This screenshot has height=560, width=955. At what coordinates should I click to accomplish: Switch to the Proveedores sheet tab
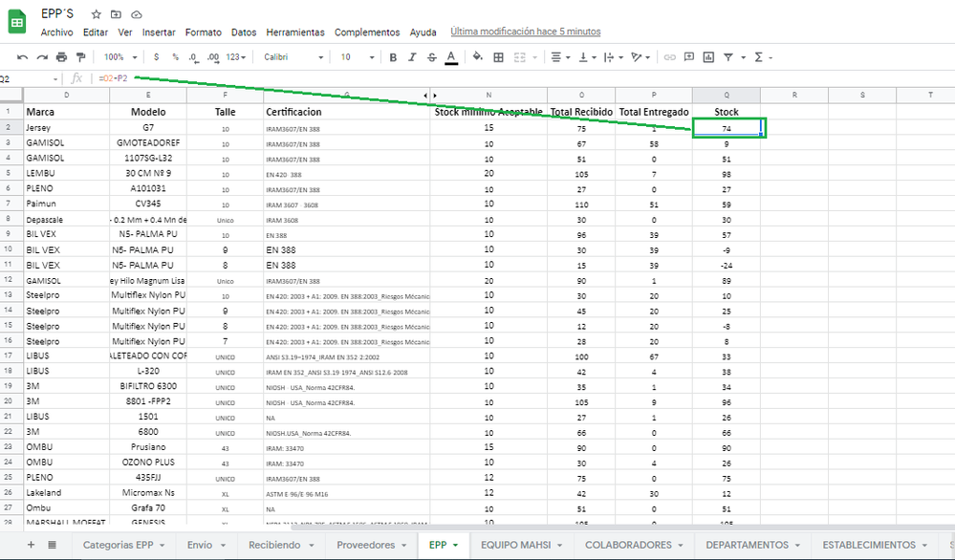click(x=372, y=545)
